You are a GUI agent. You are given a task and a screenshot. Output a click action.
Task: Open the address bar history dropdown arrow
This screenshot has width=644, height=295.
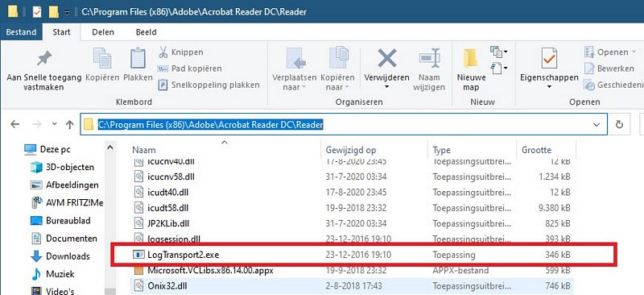(x=597, y=125)
